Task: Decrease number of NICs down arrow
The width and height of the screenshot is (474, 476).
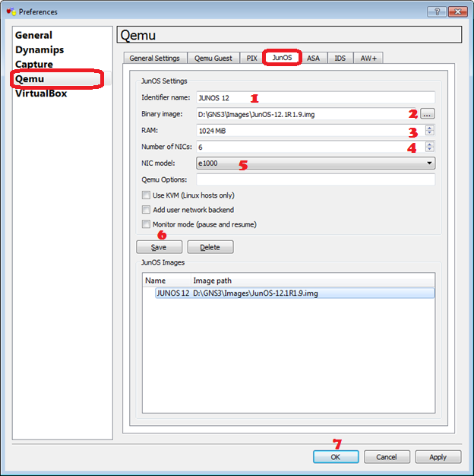Action: [429, 149]
